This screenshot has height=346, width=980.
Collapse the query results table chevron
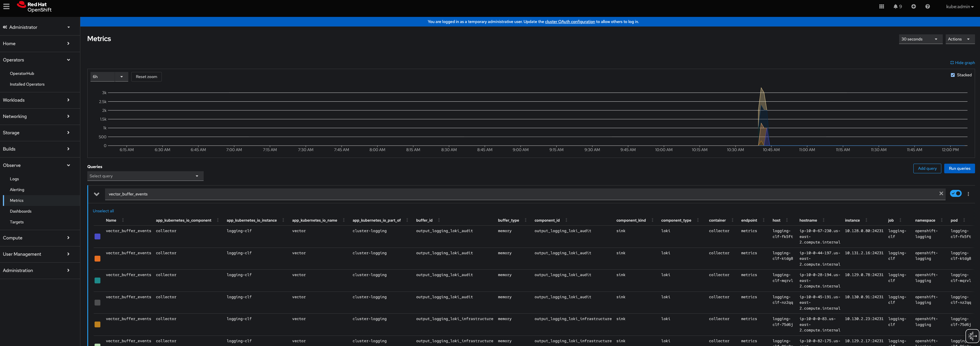(x=97, y=194)
